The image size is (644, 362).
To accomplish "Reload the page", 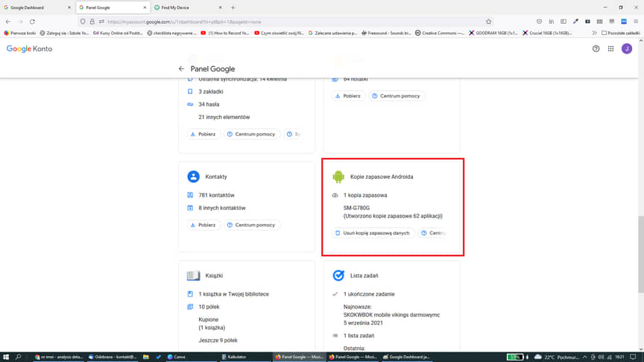I will [32, 22].
